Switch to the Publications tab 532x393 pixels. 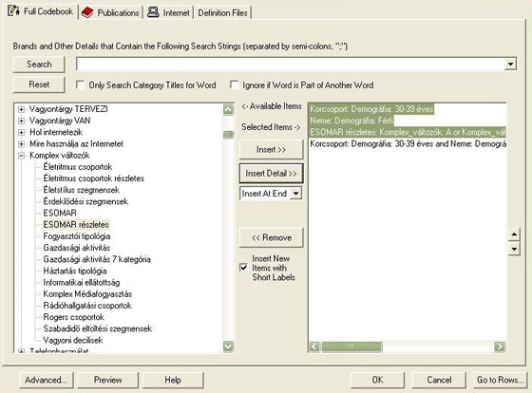pyautogui.click(x=110, y=13)
